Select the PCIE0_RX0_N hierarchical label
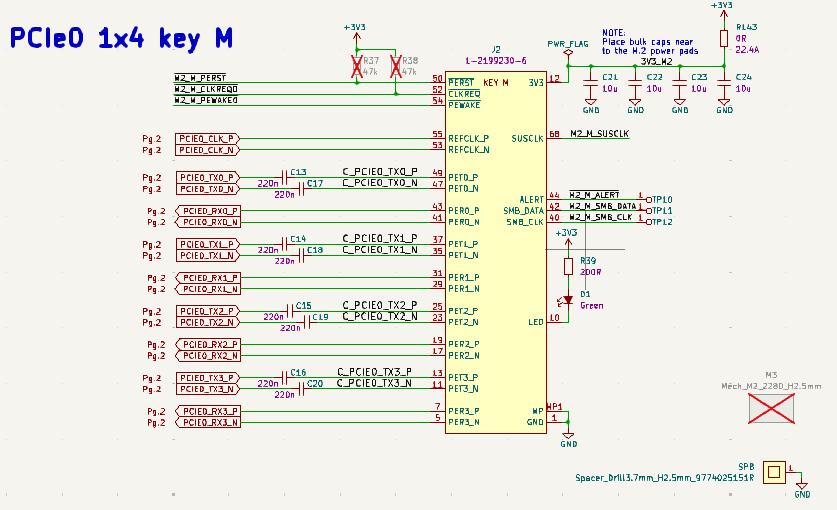The image size is (837, 510). (208, 222)
